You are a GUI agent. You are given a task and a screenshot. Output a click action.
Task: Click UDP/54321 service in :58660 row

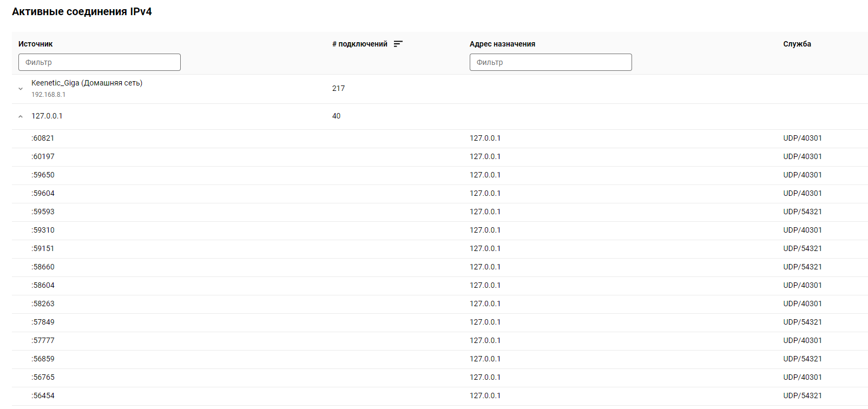coord(803,267)
